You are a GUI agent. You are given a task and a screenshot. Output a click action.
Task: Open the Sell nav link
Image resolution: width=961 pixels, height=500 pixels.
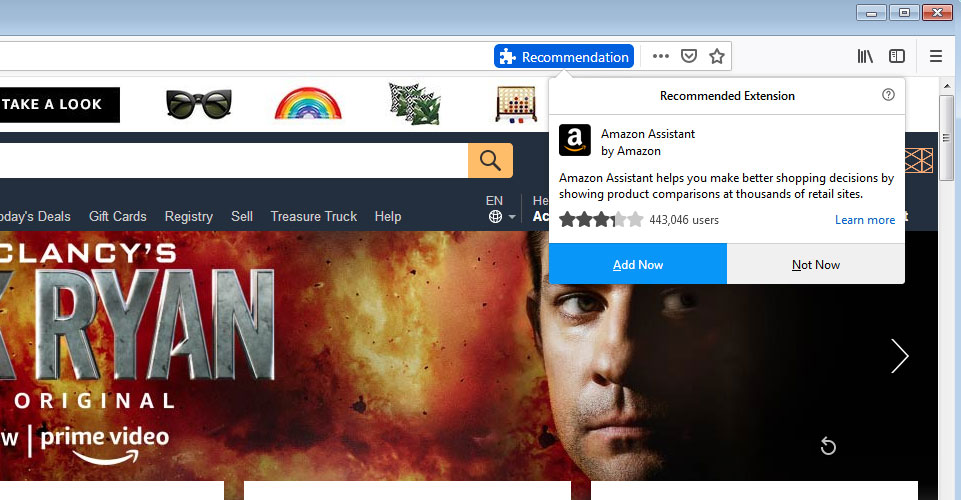(x=242, y=216)
